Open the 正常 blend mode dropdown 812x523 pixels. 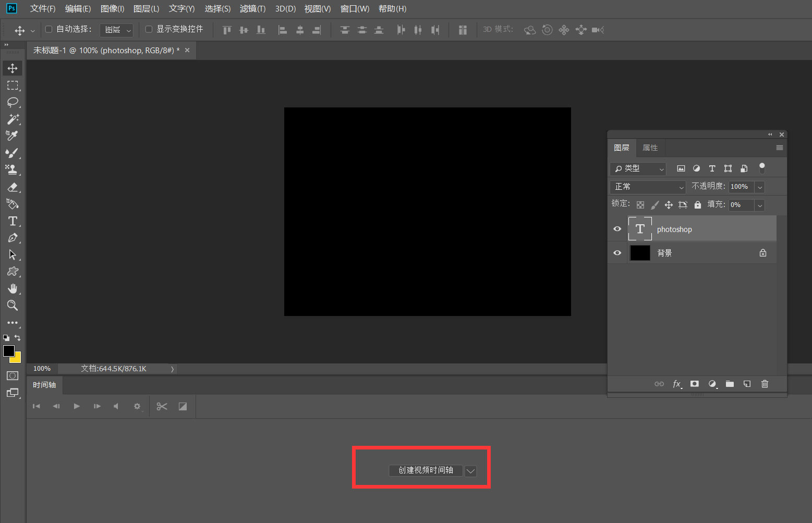tap(648, 187)
